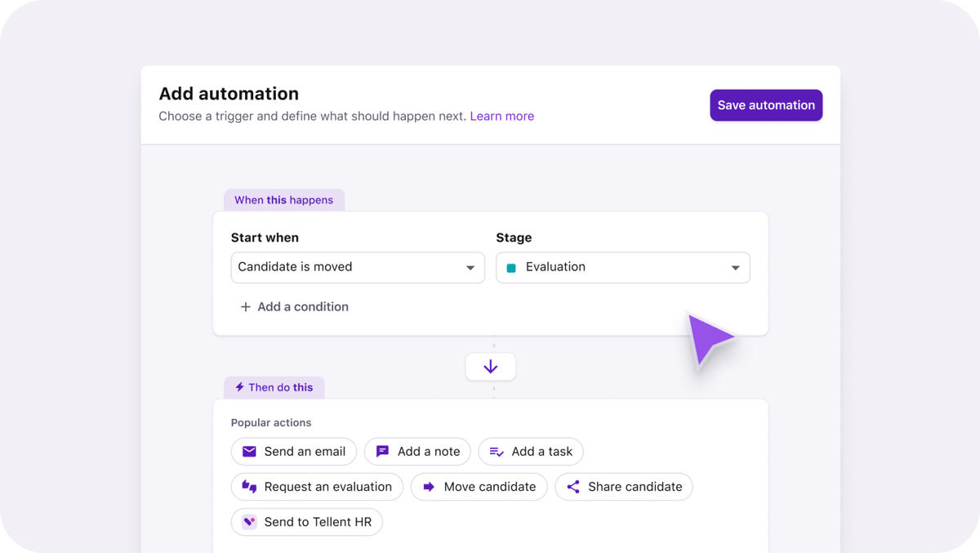980x553 pixels.
Task: Click the Request an evaluation quotes icon
Action: coord(248,486)
